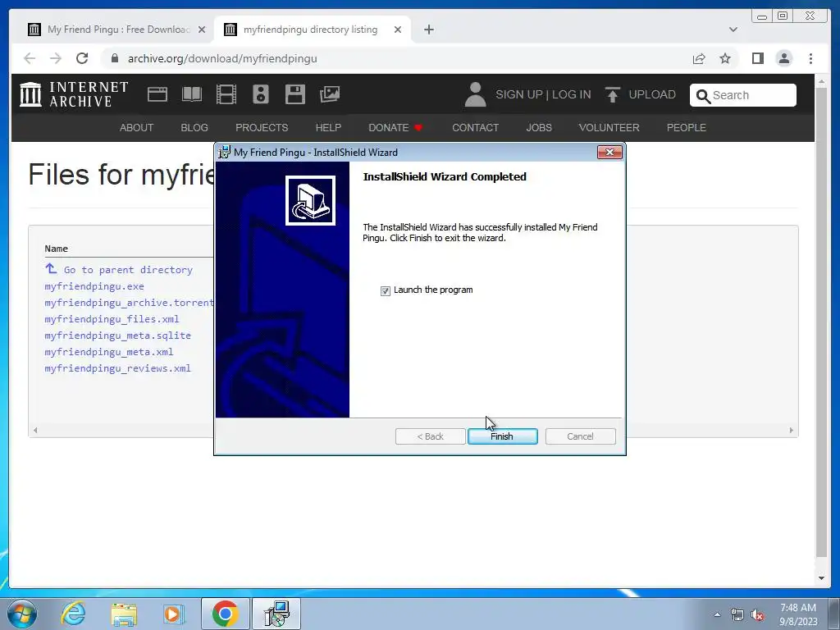Open Windows Media Player from the taskbar

click(x=174, y=614)
